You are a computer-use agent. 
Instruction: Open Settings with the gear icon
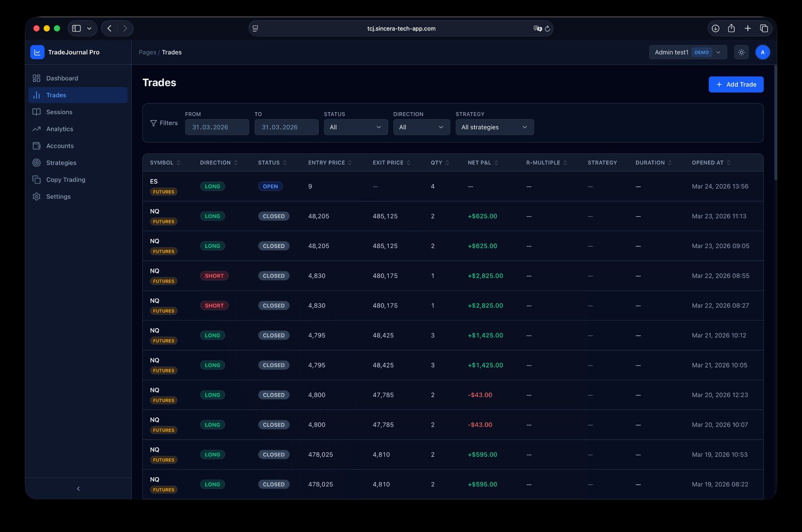pos(36,196)
